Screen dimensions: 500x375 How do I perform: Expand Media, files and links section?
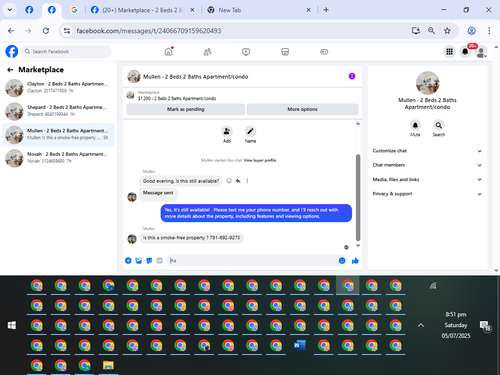(427, 180)
